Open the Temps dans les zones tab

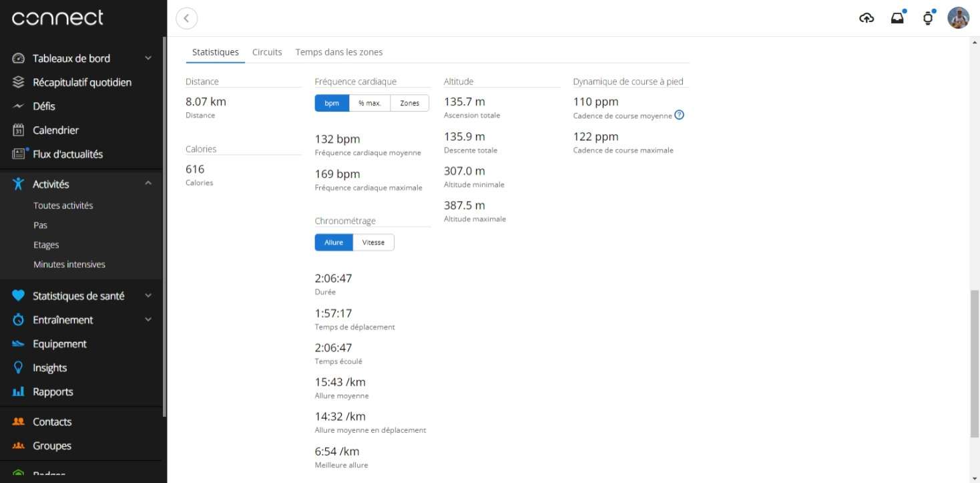(x=339, y=52)
